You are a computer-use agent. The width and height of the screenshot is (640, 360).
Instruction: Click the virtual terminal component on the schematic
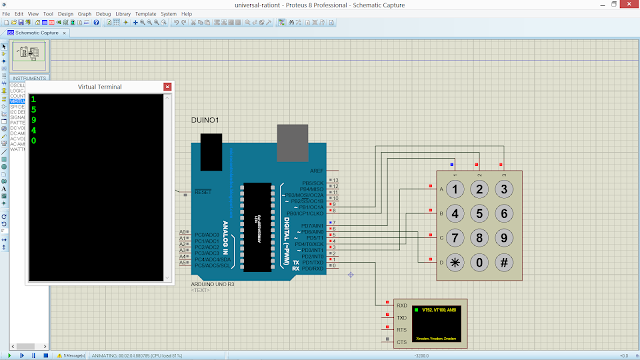click(430, 324)
